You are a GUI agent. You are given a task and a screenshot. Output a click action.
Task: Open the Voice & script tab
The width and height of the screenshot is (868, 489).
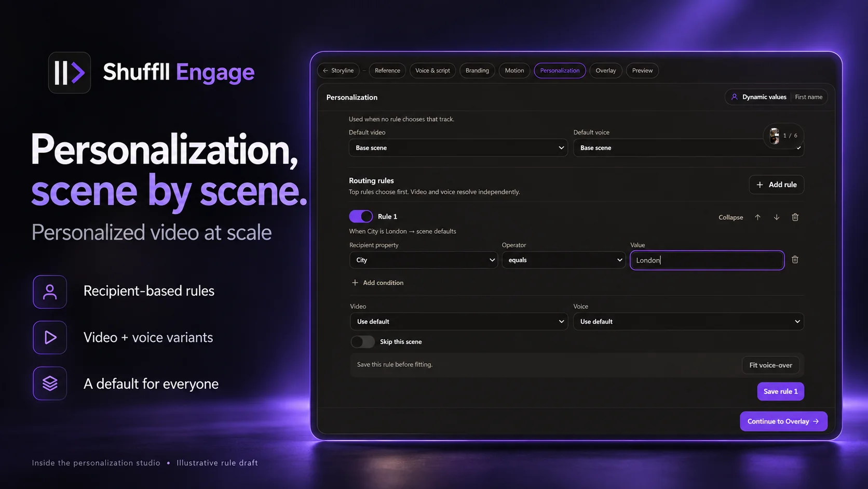click(432, 71)
